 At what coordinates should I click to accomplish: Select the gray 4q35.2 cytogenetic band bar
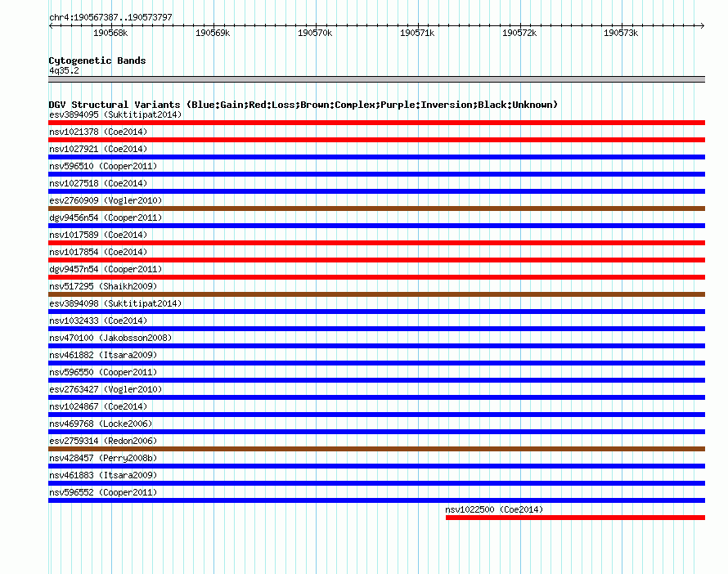click(376, 79)
